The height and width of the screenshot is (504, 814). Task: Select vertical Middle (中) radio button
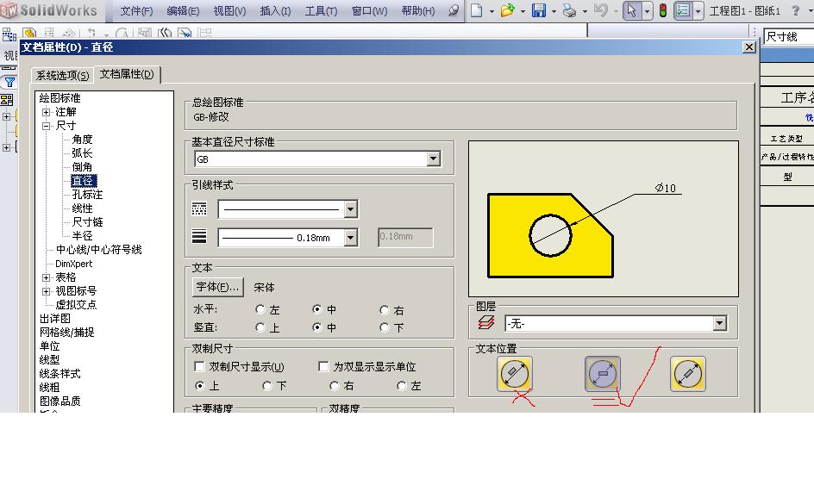[316, 327]
